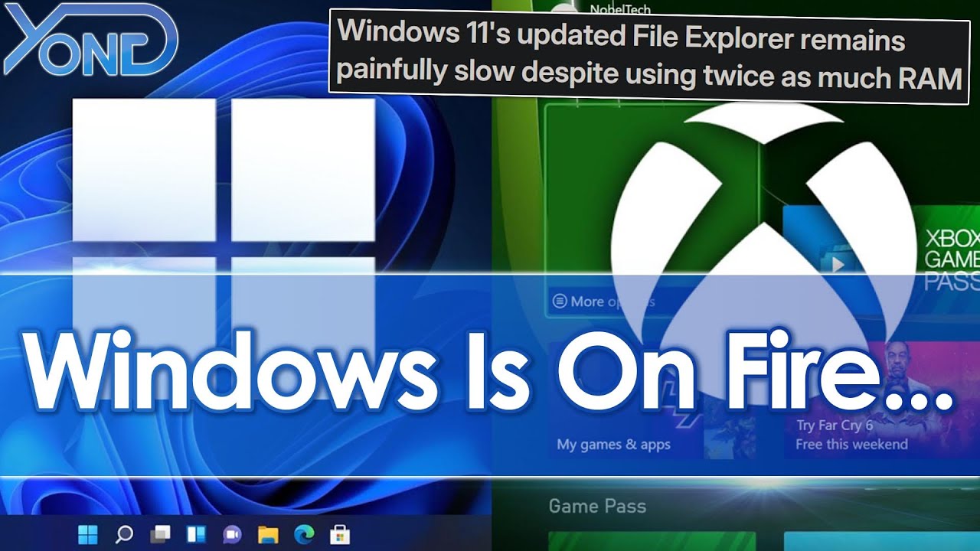Launch Microsoft Edge from the taskbar

tap(303, 533)
